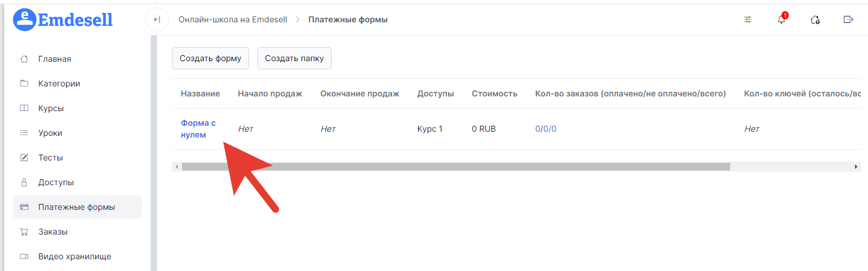Click the table's horizontal scrollbar right arrow

(856, 167)
